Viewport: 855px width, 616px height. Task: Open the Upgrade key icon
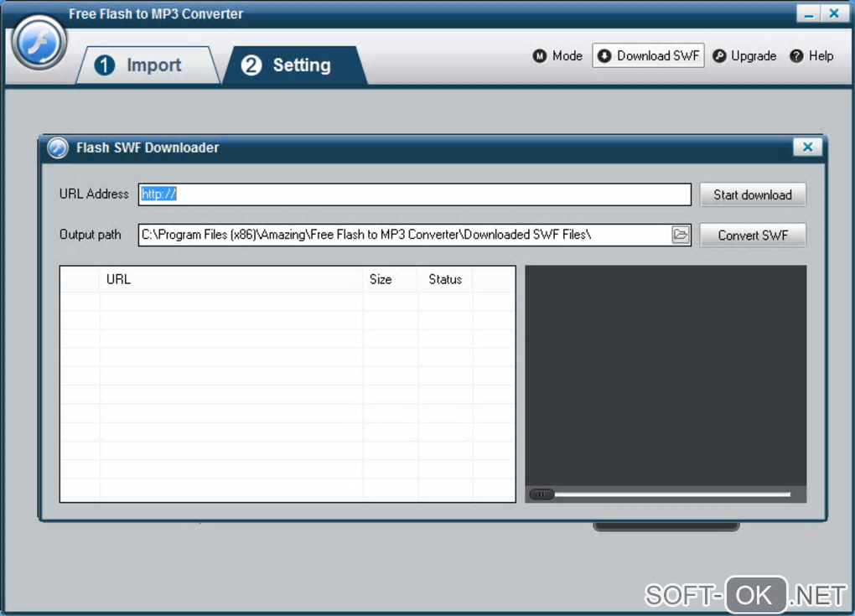tap(719, 56)
